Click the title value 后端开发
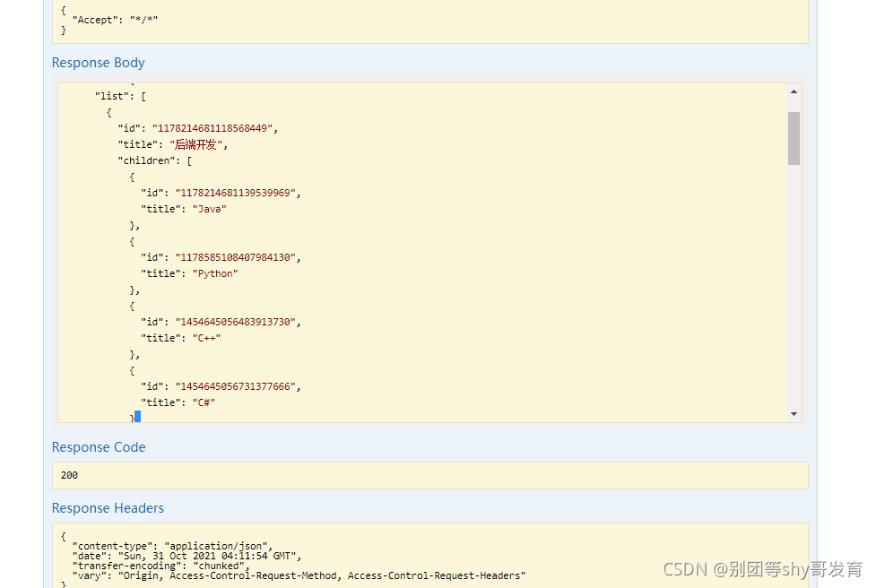The width and height of the screenshot is (876, 588). (x=195, y=144)
